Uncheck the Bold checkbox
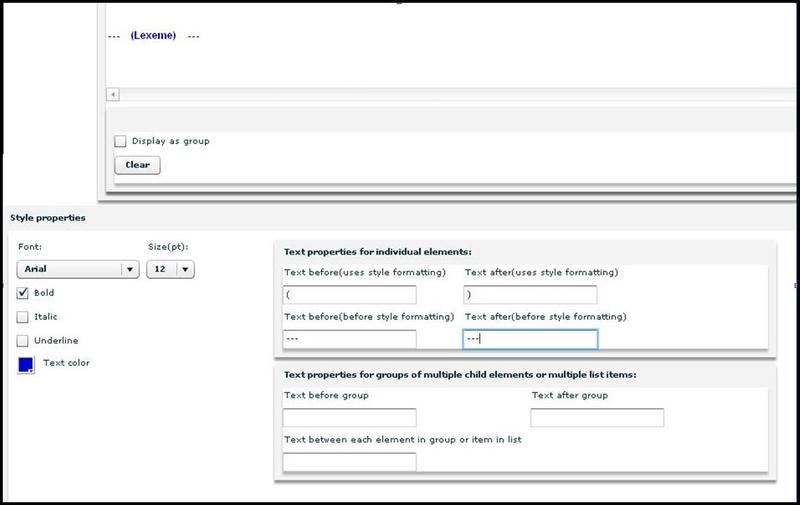The width and height of the screenshot is (800, 505). tap(24, 294)
